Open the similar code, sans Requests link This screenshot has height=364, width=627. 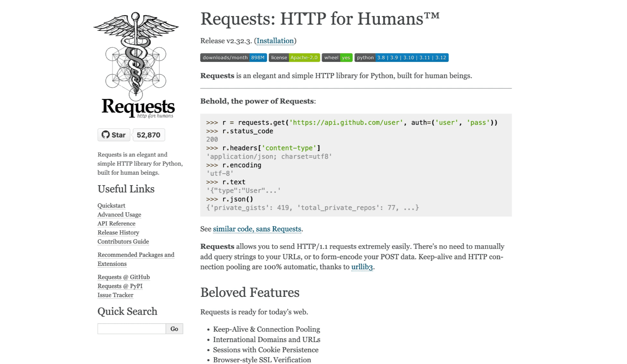click(257, 229)
